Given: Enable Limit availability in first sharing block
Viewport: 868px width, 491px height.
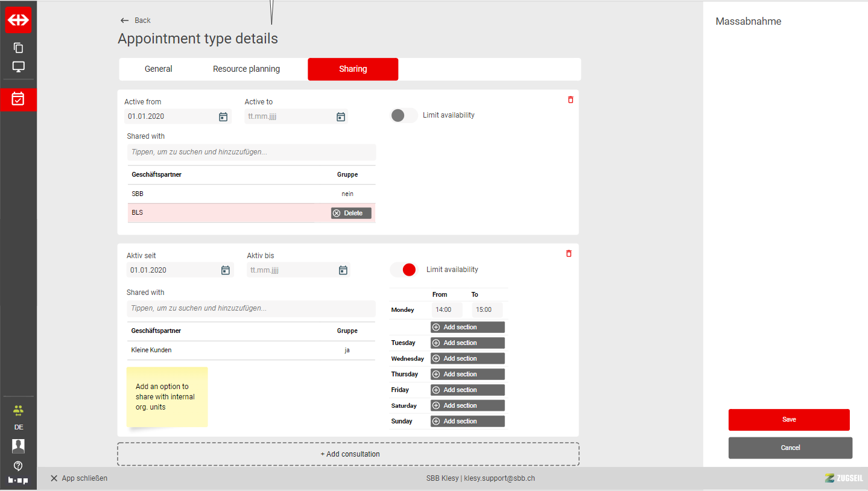Looking at the screenshot, I should [x=404, y=115].
